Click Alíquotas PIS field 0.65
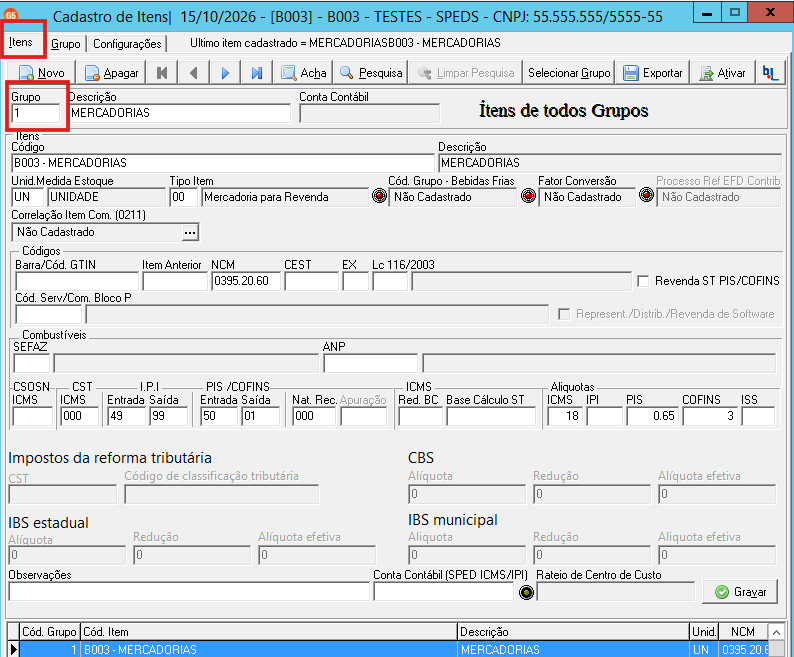The height and width of the screenshot is (657, 794). pos(652,416)
